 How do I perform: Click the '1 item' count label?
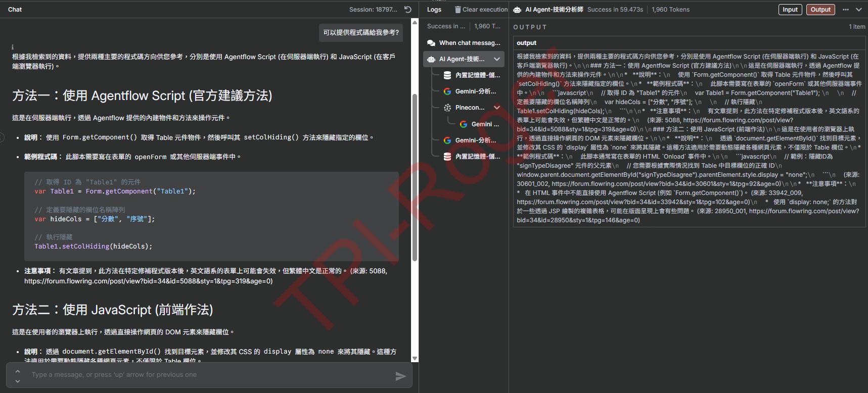coord(857,27)
